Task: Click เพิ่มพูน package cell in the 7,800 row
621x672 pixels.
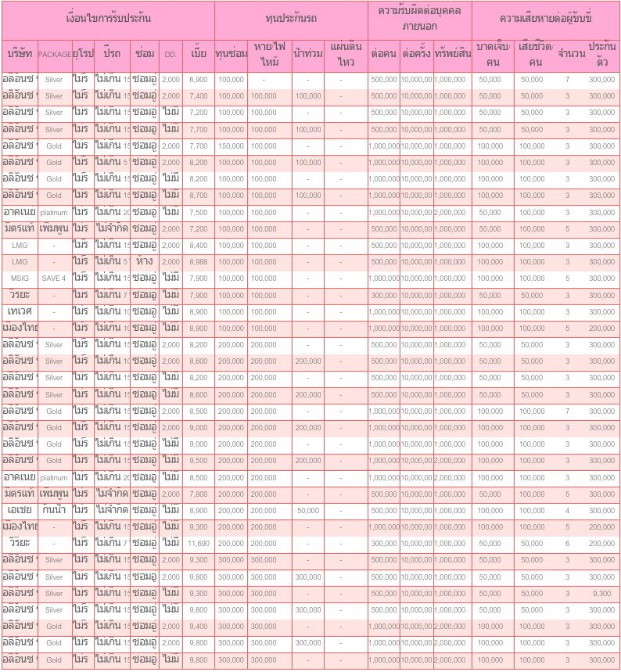Action: [x=54, y=494]
